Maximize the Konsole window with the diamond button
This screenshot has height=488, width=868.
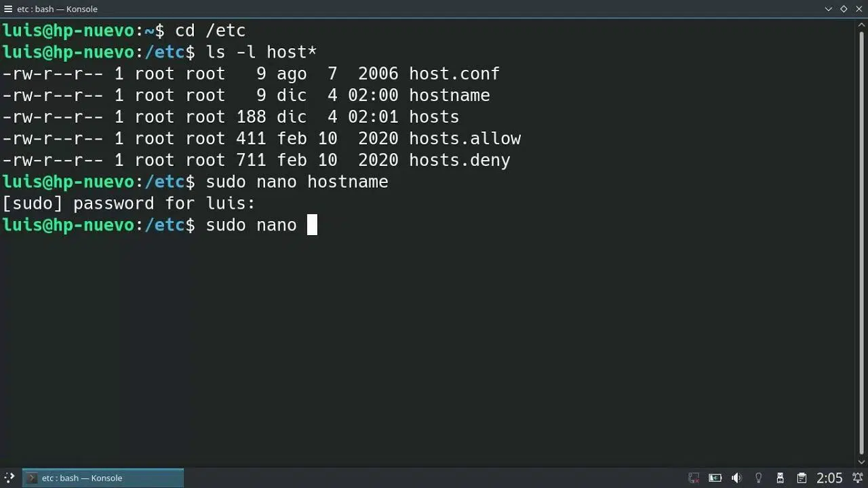click(844, 9)
